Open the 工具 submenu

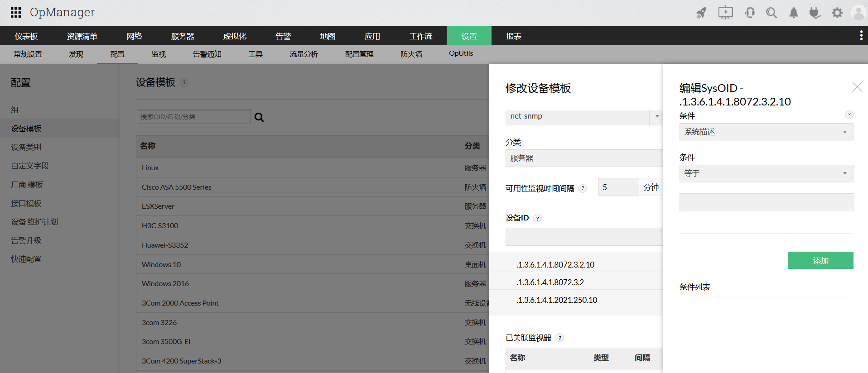(256, 54)
